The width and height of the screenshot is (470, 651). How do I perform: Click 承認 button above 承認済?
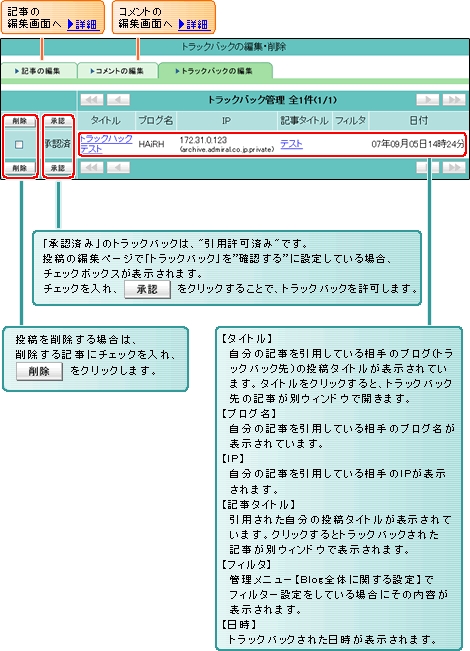(58, 121)
